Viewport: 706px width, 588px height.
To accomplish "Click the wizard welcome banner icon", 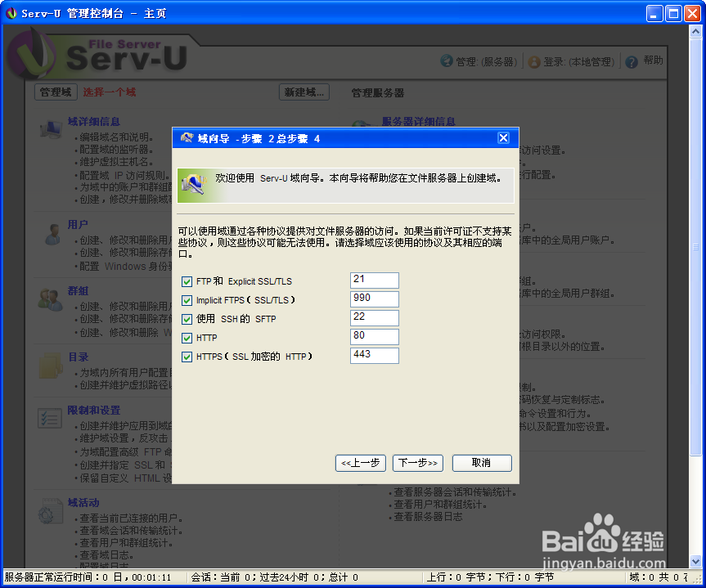I will [194, 185].
